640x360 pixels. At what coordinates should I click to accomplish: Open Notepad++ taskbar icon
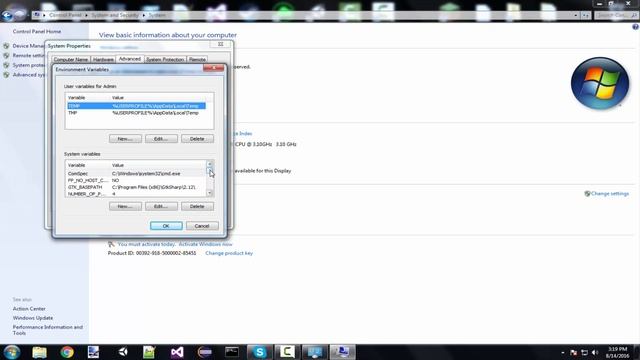pyautogui.click(x=149, y=352)
